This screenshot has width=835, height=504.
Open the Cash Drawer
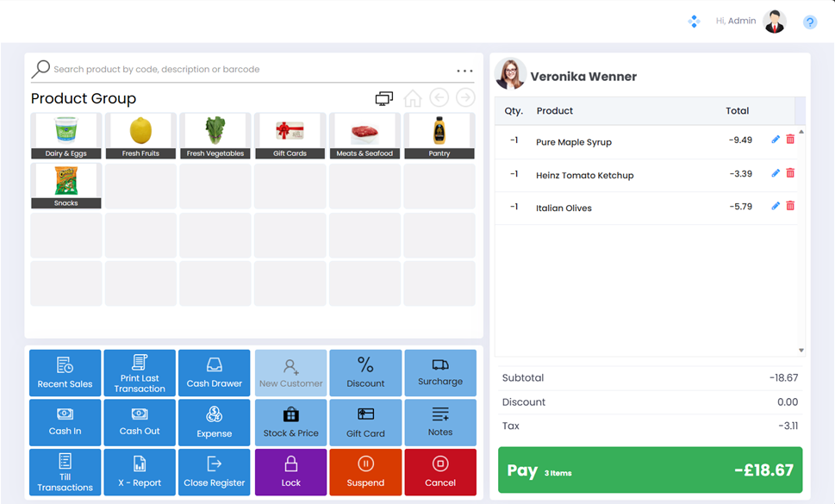[215, 372]
